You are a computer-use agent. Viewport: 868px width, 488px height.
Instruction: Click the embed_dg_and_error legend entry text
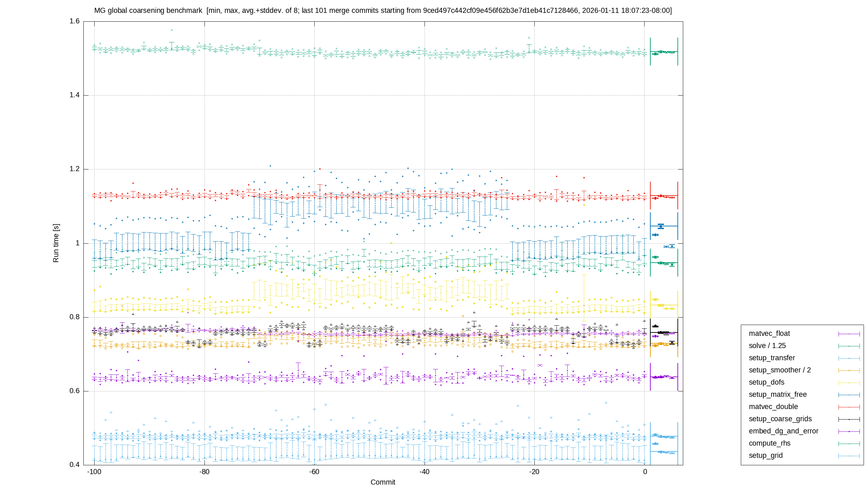pos(784,431)
